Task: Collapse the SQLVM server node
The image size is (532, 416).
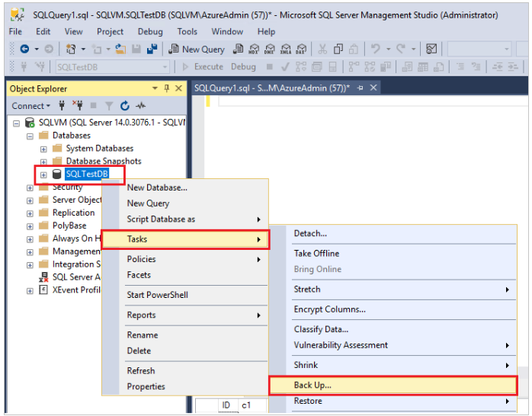Action: coord(16,123)
